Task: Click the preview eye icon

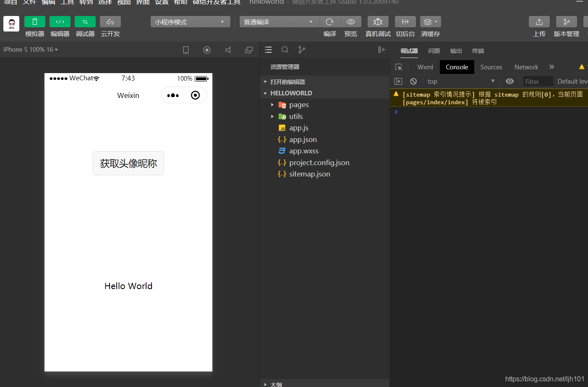Action: click(351, 22)
